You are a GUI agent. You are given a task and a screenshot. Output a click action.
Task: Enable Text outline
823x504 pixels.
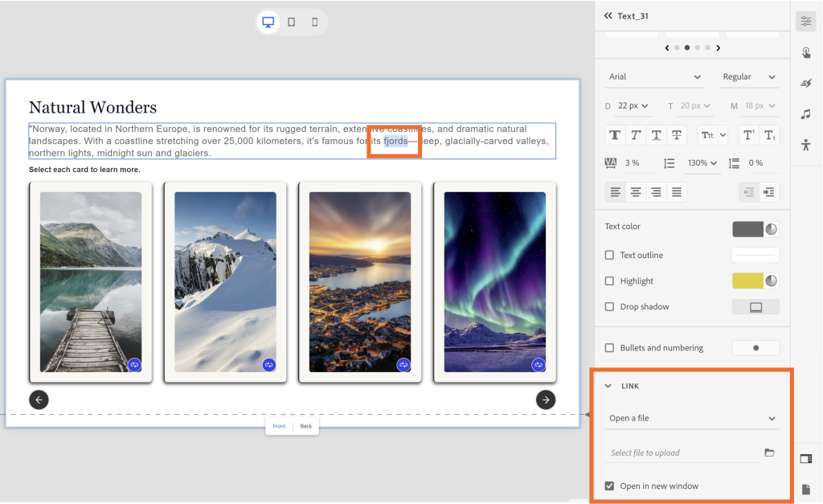click(608, 255)
